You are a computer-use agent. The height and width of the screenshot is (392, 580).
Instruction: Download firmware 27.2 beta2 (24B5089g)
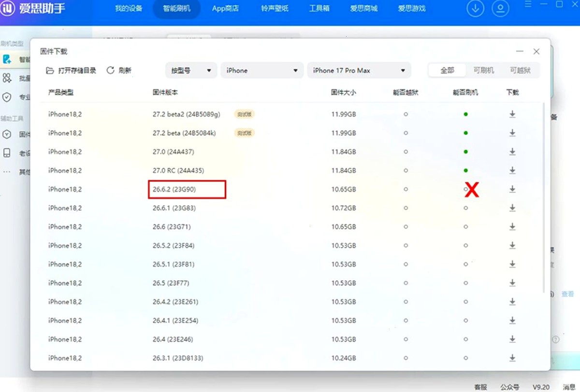[512, 114]
